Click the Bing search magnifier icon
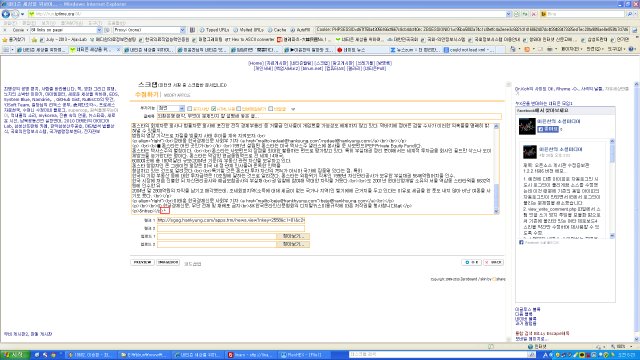This screenshot has height=360, width=640. 630,14
